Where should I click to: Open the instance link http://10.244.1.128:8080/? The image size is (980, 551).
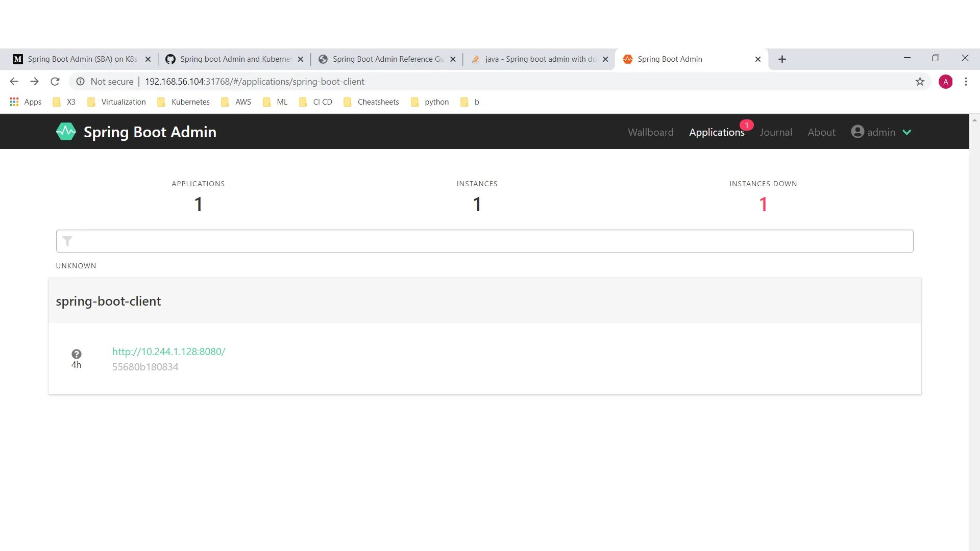pos(168,352)
